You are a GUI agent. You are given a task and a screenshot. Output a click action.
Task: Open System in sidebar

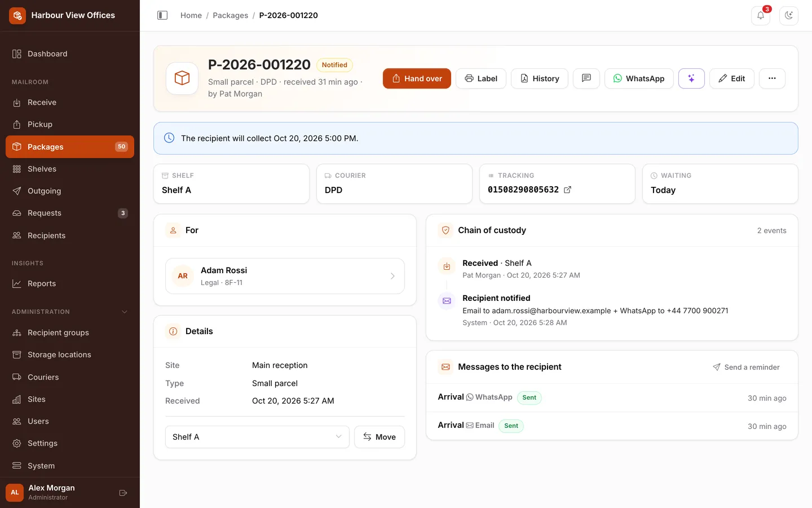[70, 466]
